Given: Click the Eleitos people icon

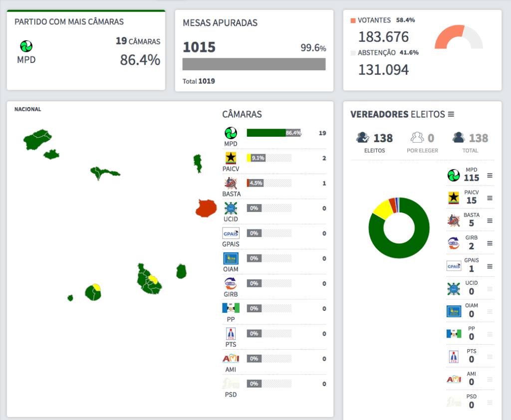Looking at the screenshot, I should coord(363,138).
